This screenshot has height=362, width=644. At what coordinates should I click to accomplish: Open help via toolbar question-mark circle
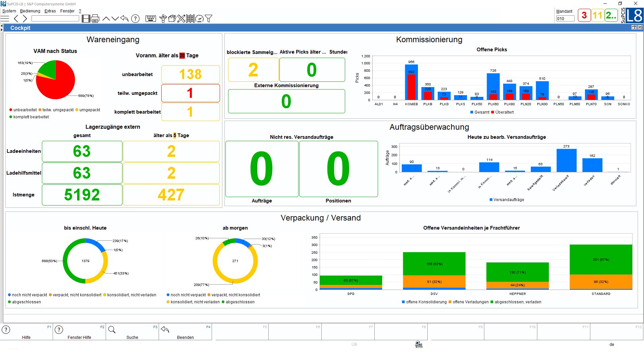[x=135, y=19]
